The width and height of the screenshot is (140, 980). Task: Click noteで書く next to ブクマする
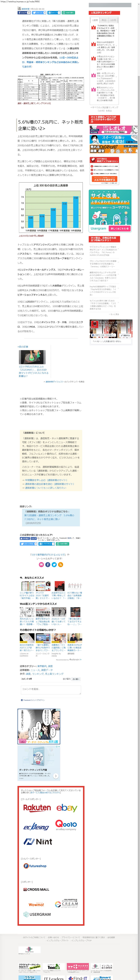click(62, 544)
